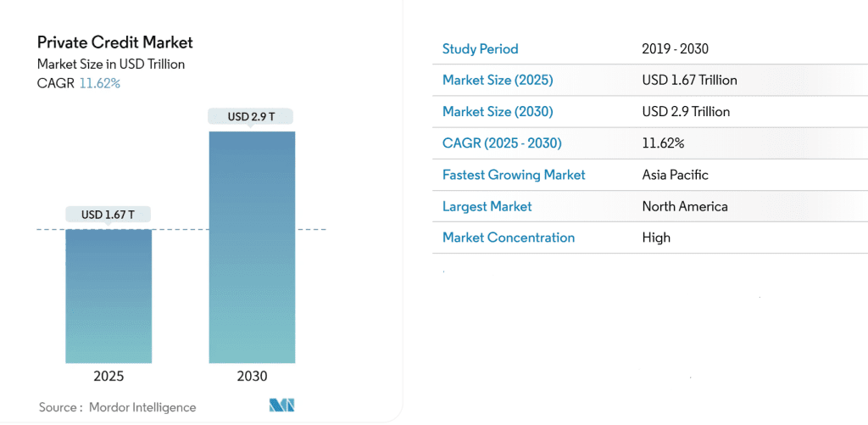
Task: Select the Study Period row label
Action: pyautogui.click(x=480, y=48)
